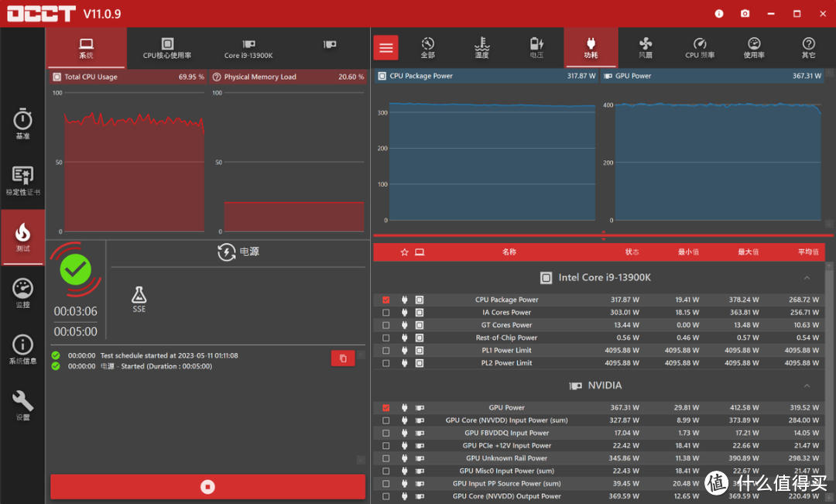Click the chip icon in the PL2 Power Limit row
The image size is (836, 504).
pyautogui.click(x=420, y=363)
